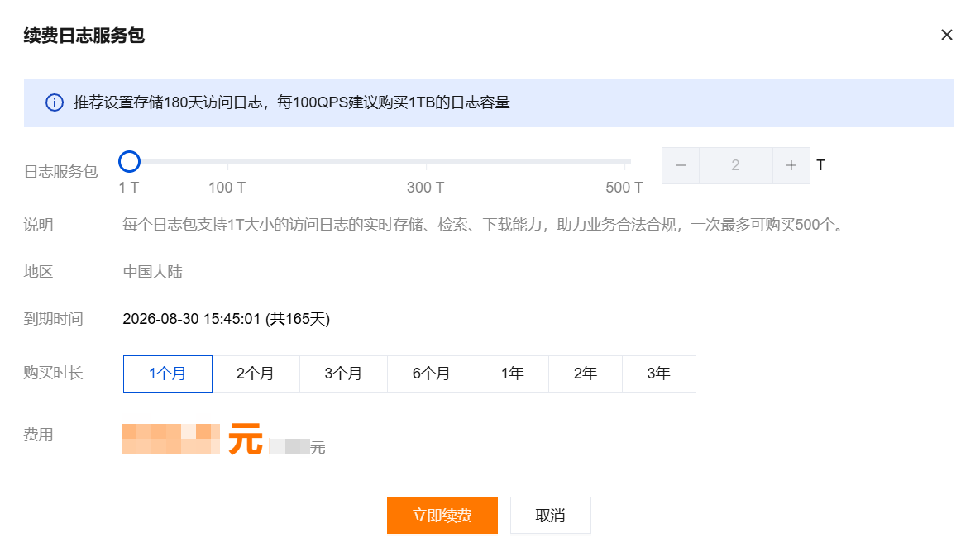Viewport: 980px width, 552px height.
Task: Click the blue info icon in banner
Action: point(55,102)
